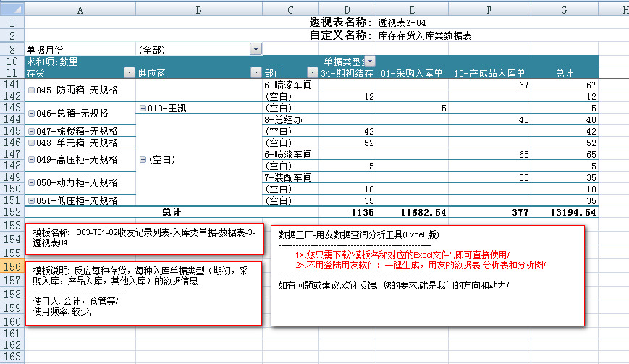Collapse the 047-栋楼箱-无规格 row group

click(31, 132)
